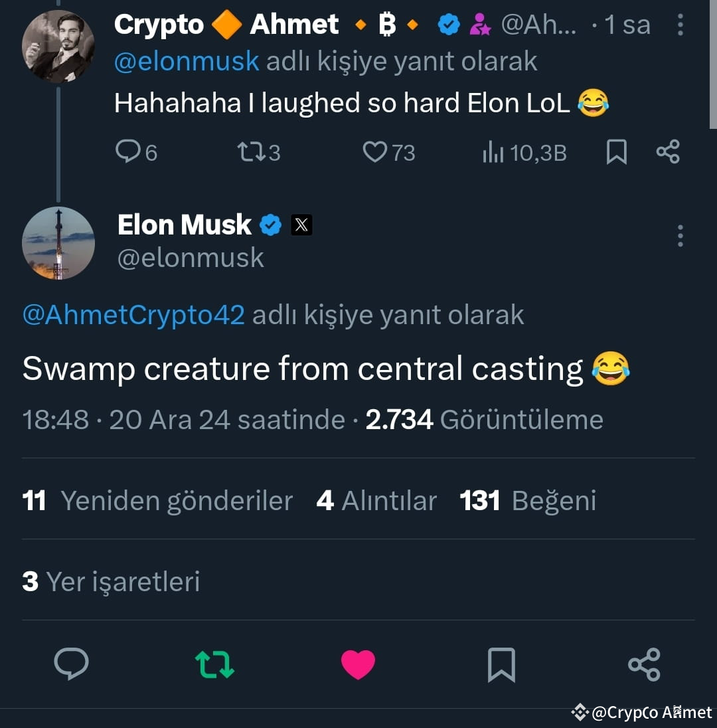Open the @elonmusk mention link
717x728 pixels.
click(x=187, y=60)
